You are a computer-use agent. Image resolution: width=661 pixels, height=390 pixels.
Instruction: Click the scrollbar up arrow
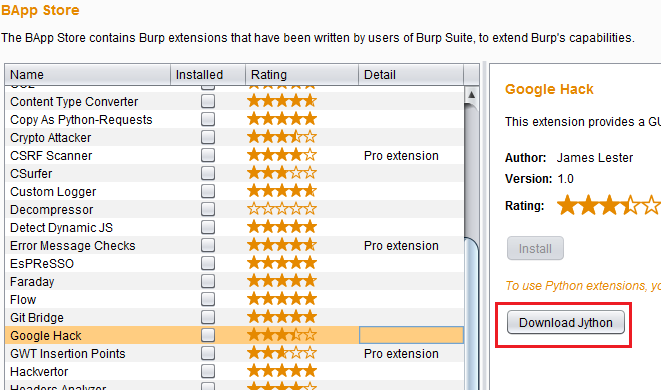point(471,94)
